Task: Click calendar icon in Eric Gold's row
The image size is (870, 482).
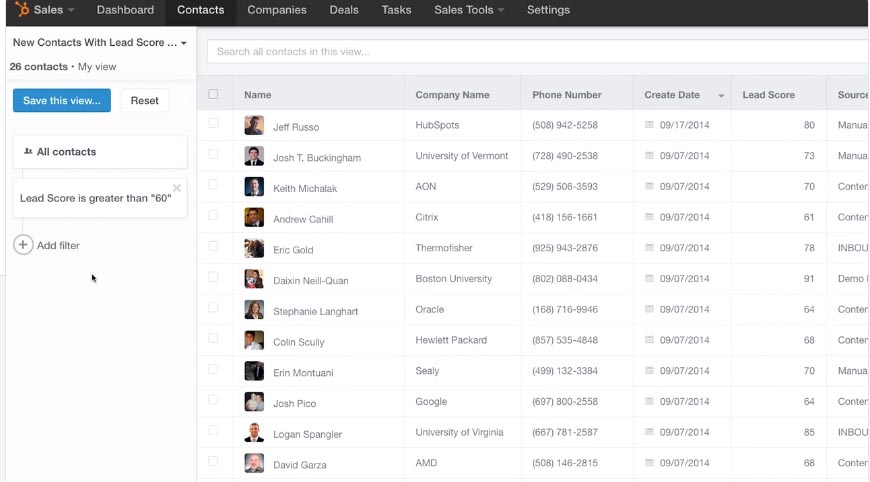Action: 649,247
